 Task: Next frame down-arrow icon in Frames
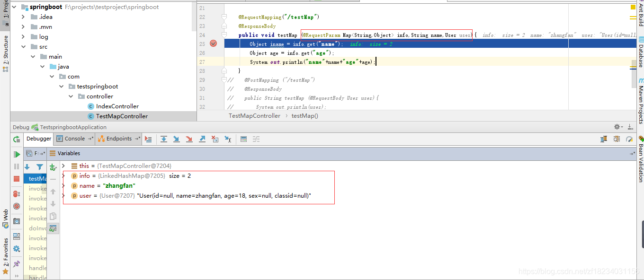click(x=27, y=167)
